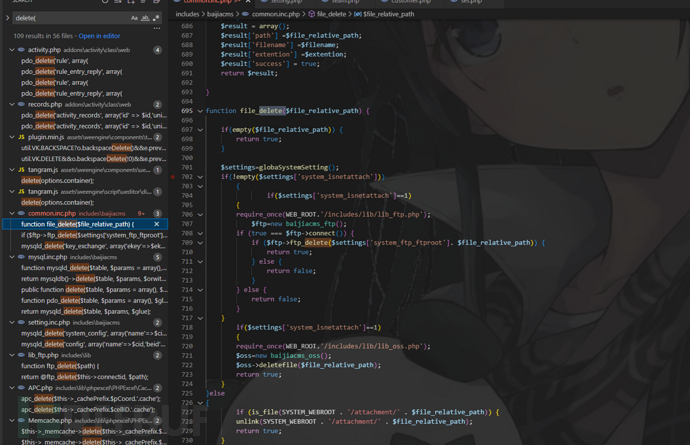
Task: Select $file_relative_path breadcrumb segment
Action: click(389, 14)
